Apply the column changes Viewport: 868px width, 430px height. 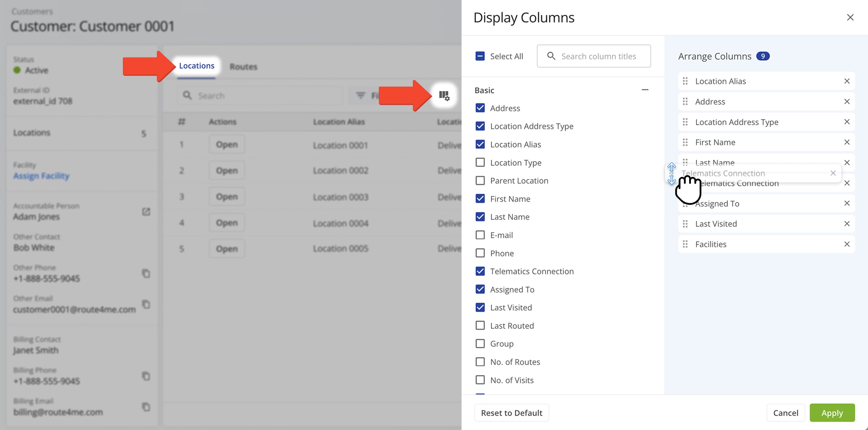pos(832,413)
